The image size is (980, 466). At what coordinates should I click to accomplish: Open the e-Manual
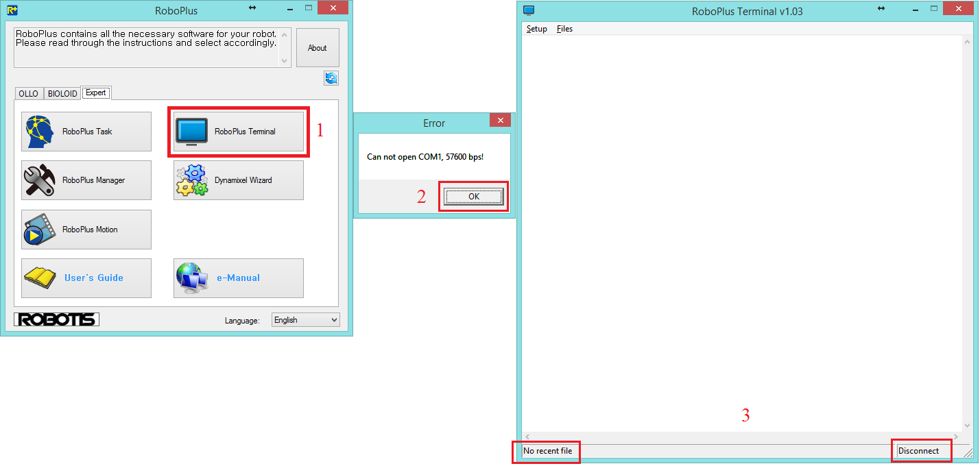coord(239,278)
